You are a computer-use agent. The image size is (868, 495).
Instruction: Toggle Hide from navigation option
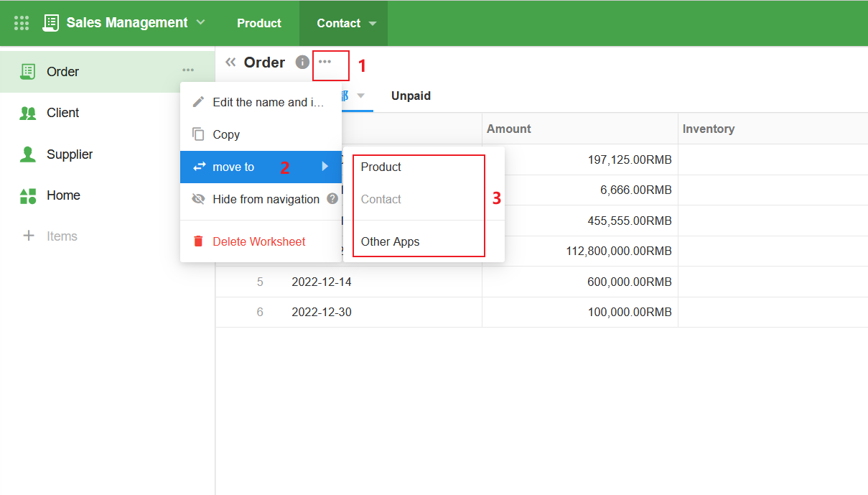pyautogui.click(x=266, y=199)
